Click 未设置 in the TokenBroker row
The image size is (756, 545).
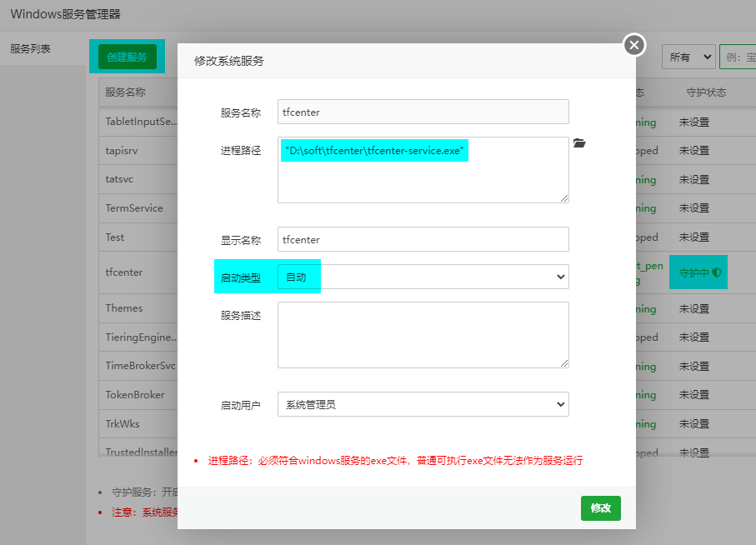pyautogui.click(x=693, y=395)
